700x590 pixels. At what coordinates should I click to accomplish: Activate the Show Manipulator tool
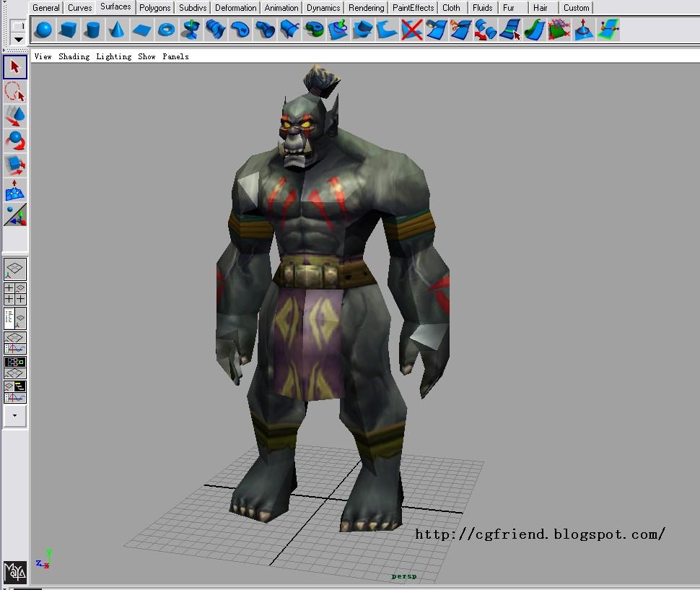(15, 214)
